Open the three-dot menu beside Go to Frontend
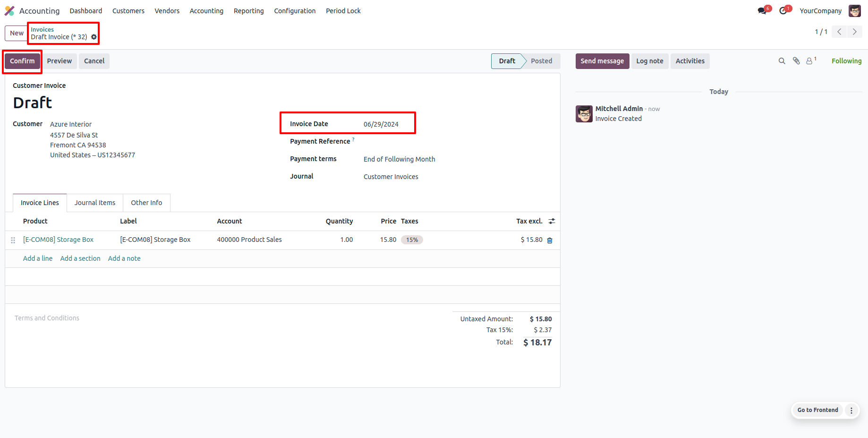Image resolution: width=868 pixels, height=438 pixels. coord(851,410)
